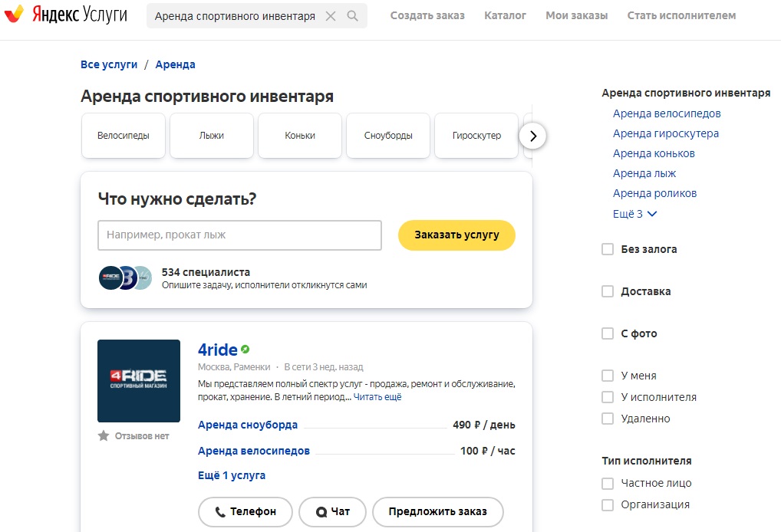The image size is (781, 532).
Task: Click the Телефон button
Action: pyautogui.click(x=245, y=511)
